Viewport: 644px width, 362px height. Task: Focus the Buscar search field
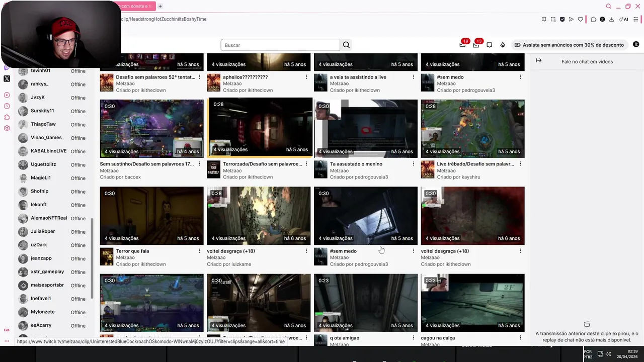point(280,45)
